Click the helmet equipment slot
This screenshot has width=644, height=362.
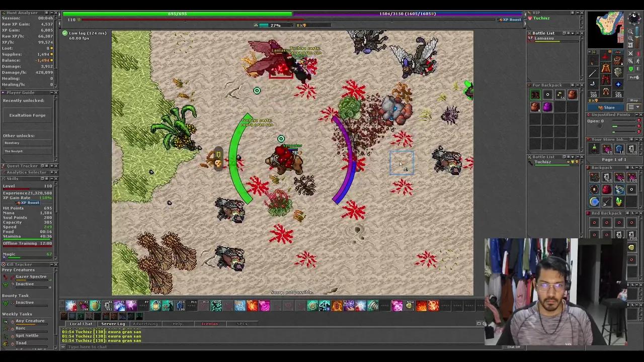point(606,55)
